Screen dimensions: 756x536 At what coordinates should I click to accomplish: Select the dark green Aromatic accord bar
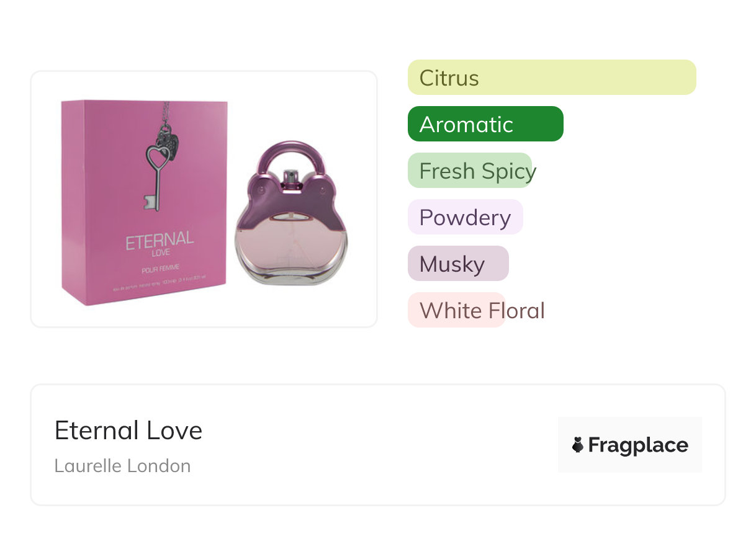click(x=485, y=124)
